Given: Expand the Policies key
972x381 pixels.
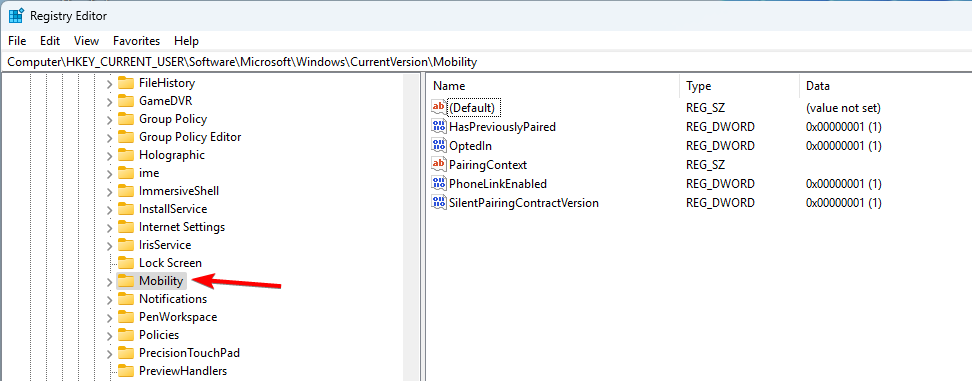Looking at the screenshot, I should tap(110, 336).
